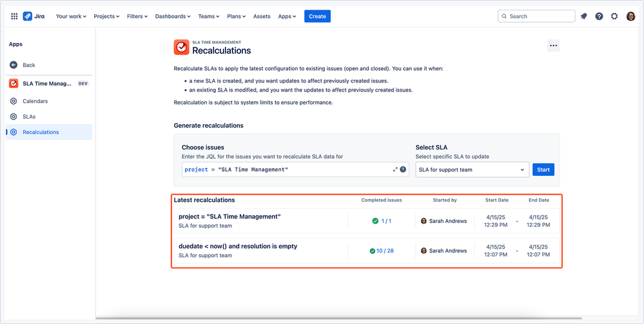Open the three-dot more actions menu
The width and height of the screenshot is (644, 324).
(553, 45)
